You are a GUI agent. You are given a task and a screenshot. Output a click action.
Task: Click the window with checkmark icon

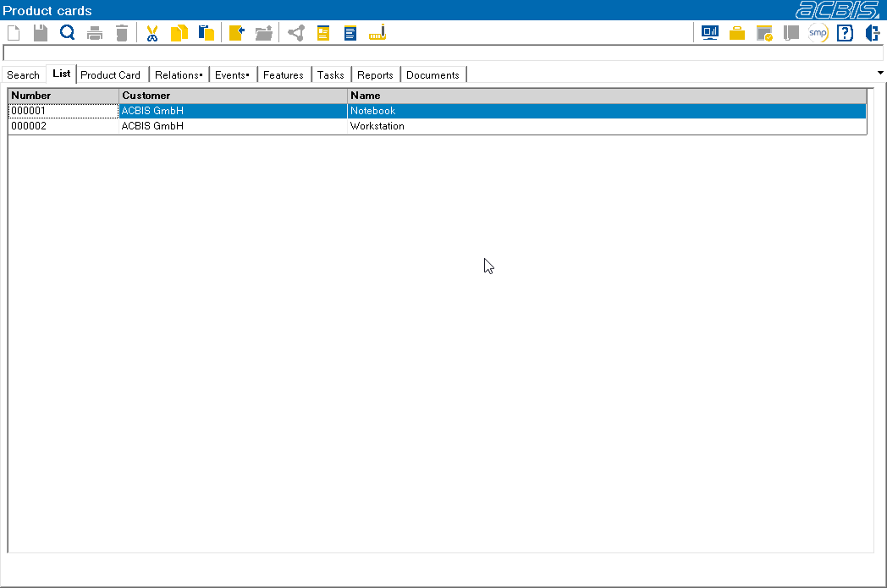764,33
